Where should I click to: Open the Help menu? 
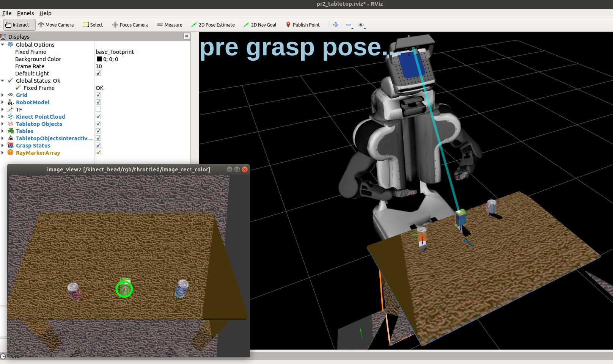coord(45,13)
